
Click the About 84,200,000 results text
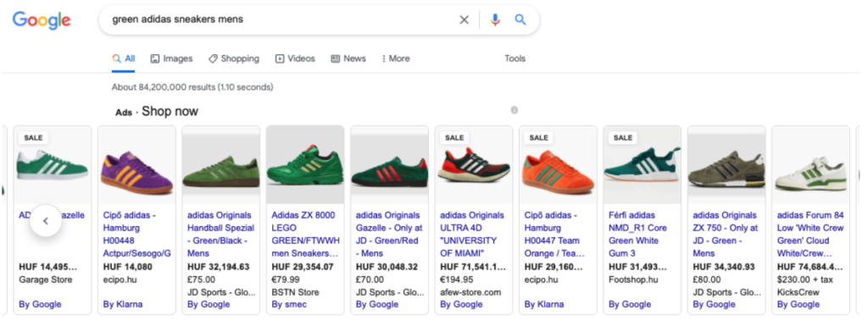pyautogui.click(x=192, y=87)
